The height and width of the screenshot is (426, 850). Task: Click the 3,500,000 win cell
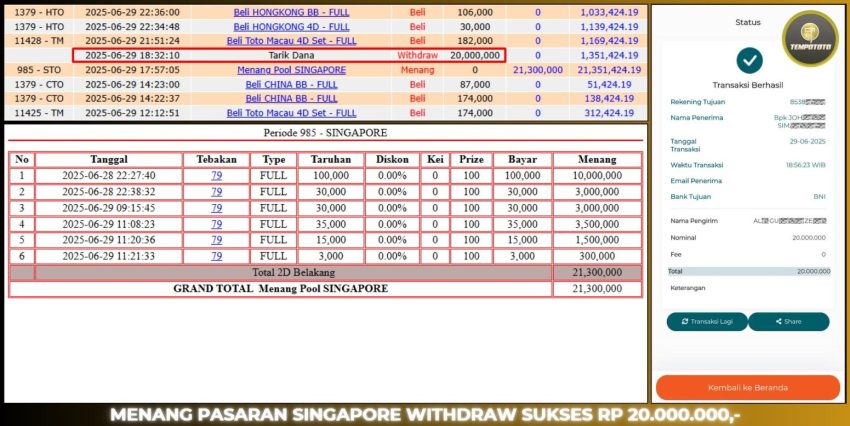click(597, 224)
